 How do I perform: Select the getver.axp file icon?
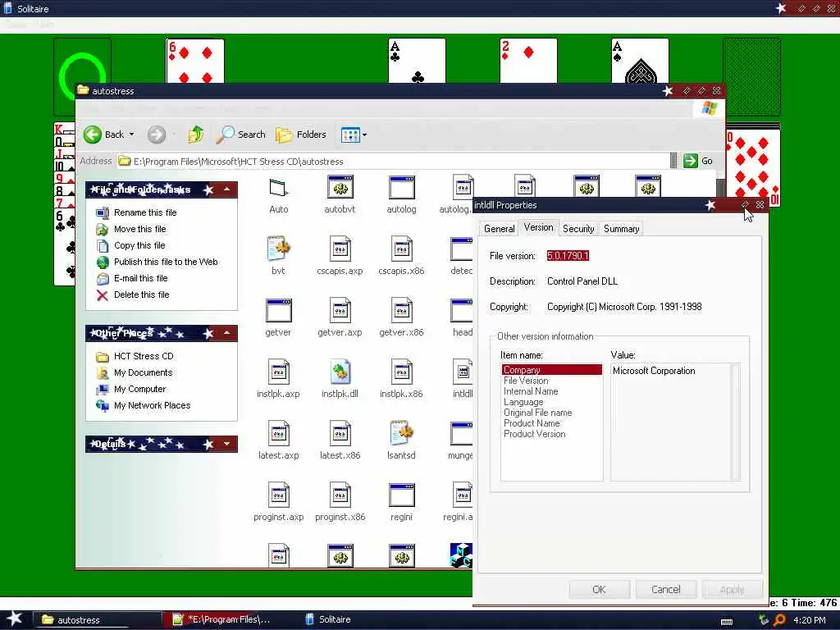click(x=340, y=311)
